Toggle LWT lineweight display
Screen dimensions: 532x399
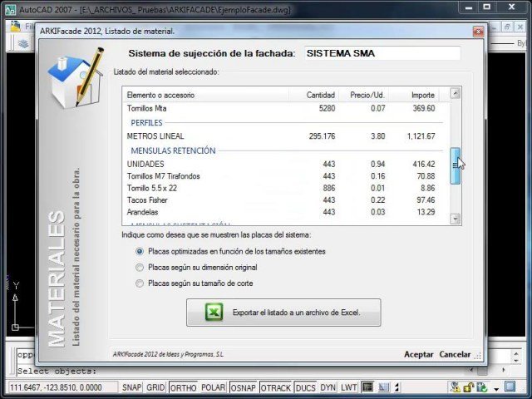coord(349,387)
